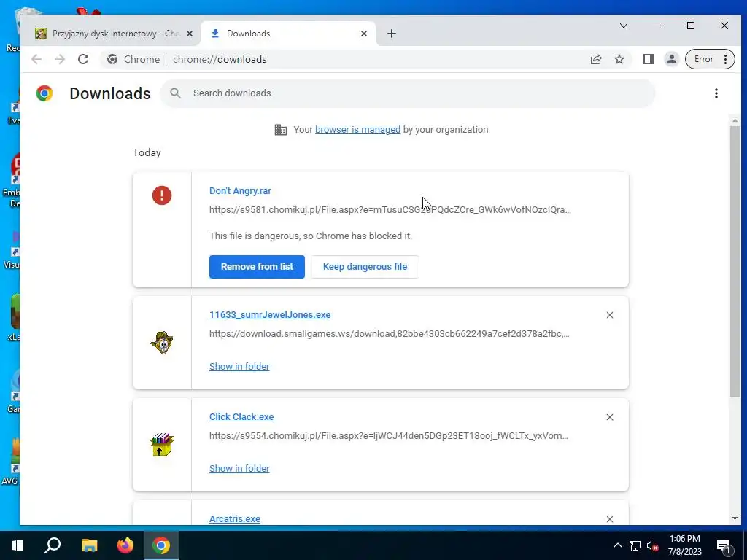Open network status tray icon
Image resolution: width=747 pixels, height=560 pixels.
point(635,545)
